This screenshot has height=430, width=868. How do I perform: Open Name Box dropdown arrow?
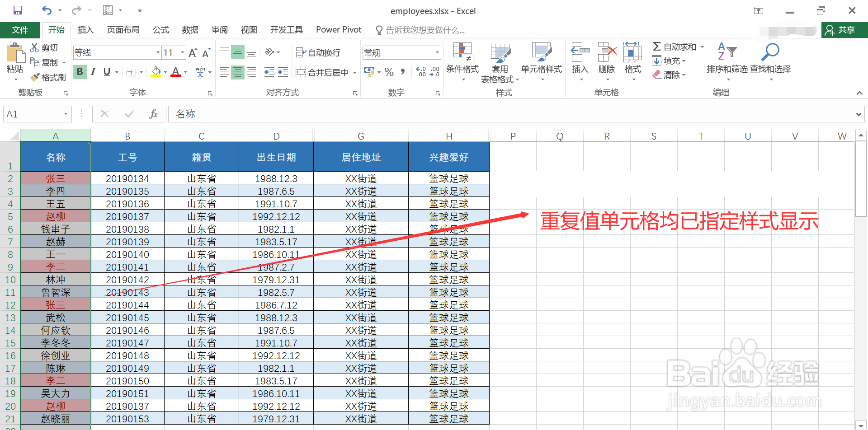click(x=66, y=114)
